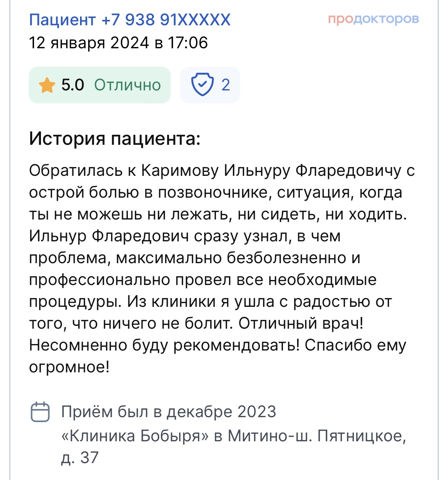Click Приём был в декабре 2023

click(x=168, y=412)
